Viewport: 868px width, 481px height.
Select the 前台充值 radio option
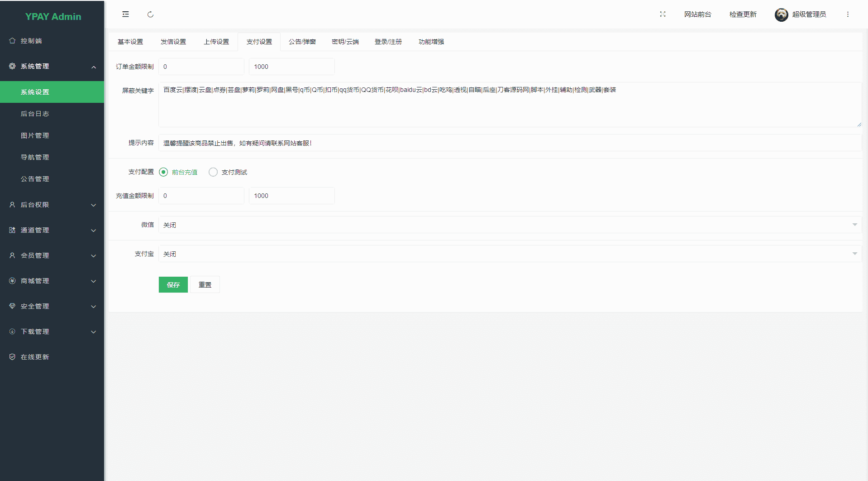tap(178, 172)
